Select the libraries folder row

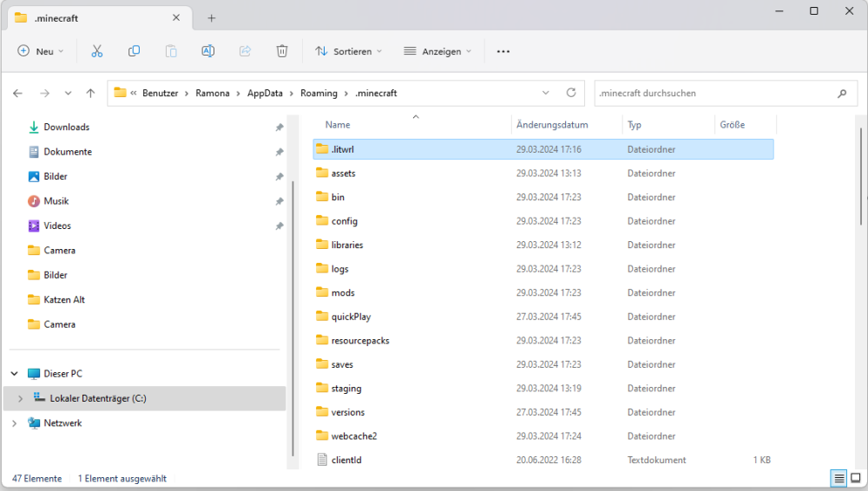(x=543, y=245)
